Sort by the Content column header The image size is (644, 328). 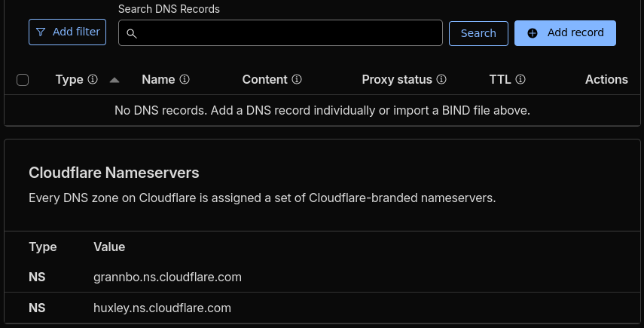point(265,79)
